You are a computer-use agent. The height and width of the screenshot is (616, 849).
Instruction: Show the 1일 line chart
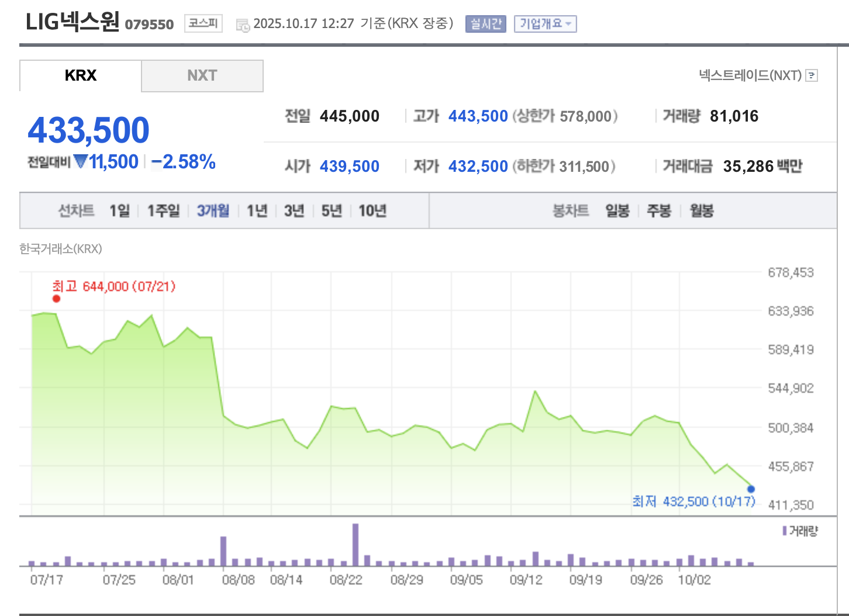click(x=119, y=210)
